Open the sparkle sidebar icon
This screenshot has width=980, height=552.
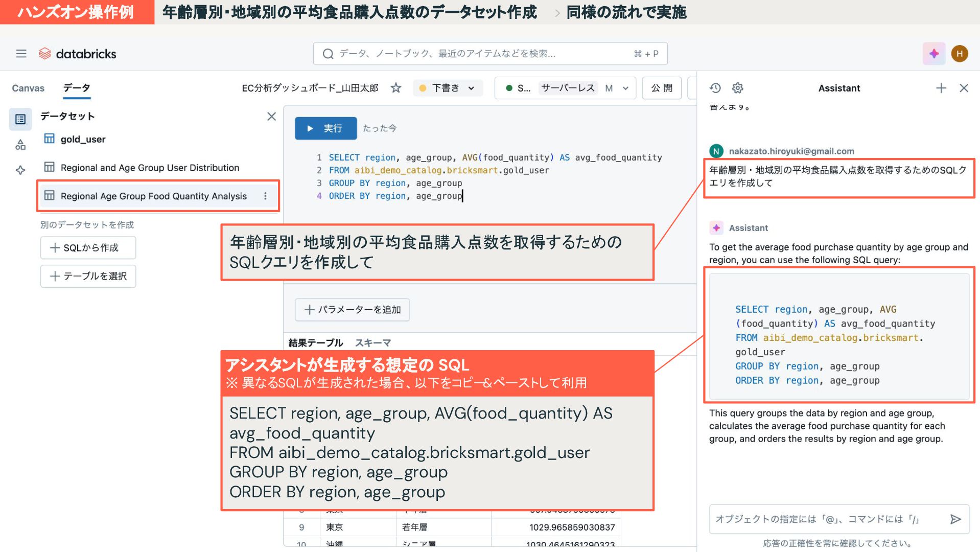pos(20,170)
